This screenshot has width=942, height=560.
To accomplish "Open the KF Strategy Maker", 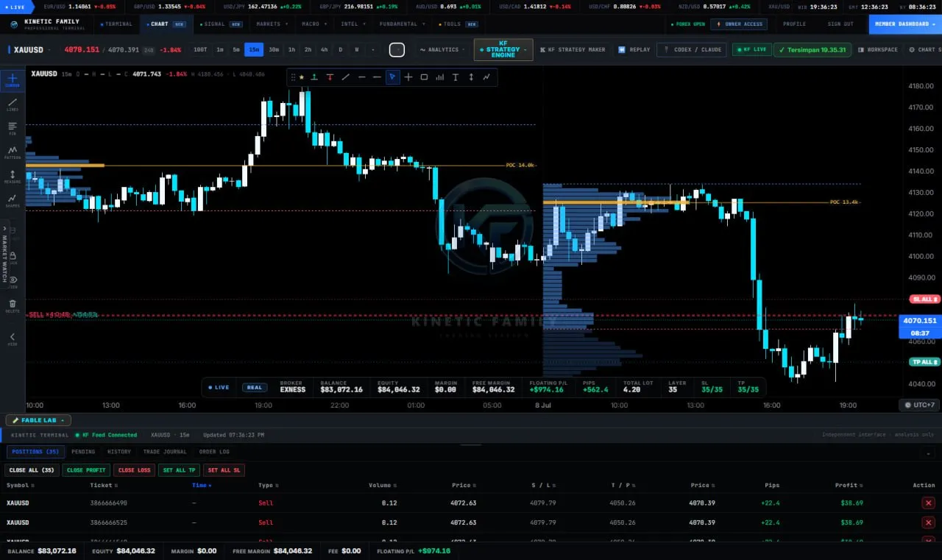I will click(573, 50).
